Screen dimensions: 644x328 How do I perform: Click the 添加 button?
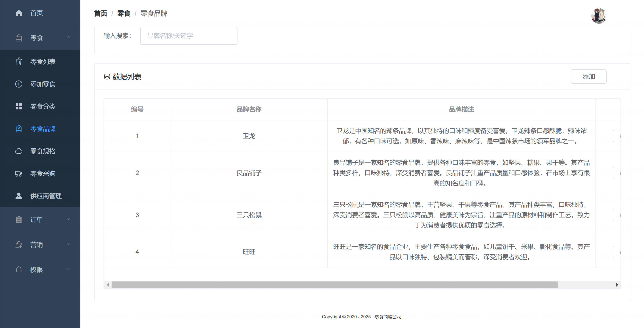(x=589, y=77)
